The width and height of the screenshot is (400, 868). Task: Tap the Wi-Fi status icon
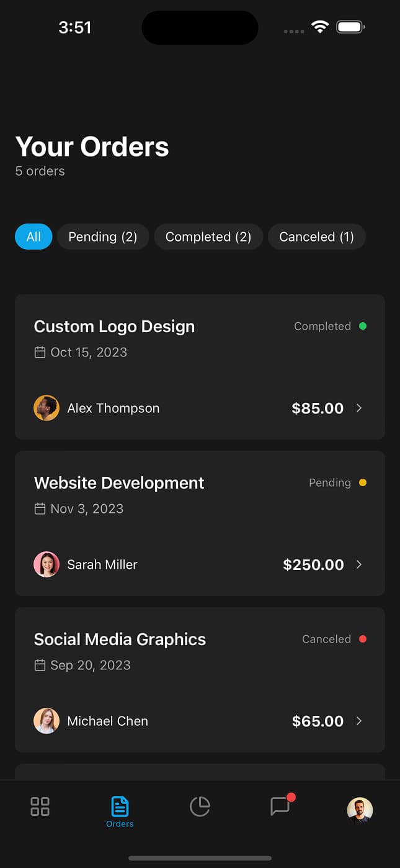(320, 27)
